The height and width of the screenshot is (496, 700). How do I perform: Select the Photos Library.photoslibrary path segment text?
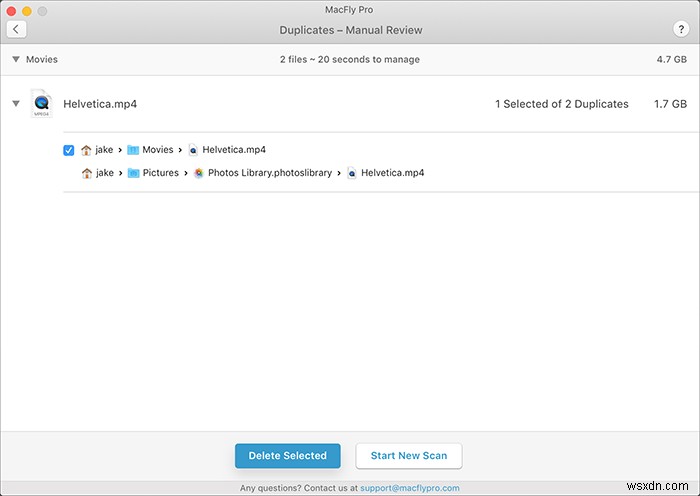pyautogui.click(x=270, y=173)
